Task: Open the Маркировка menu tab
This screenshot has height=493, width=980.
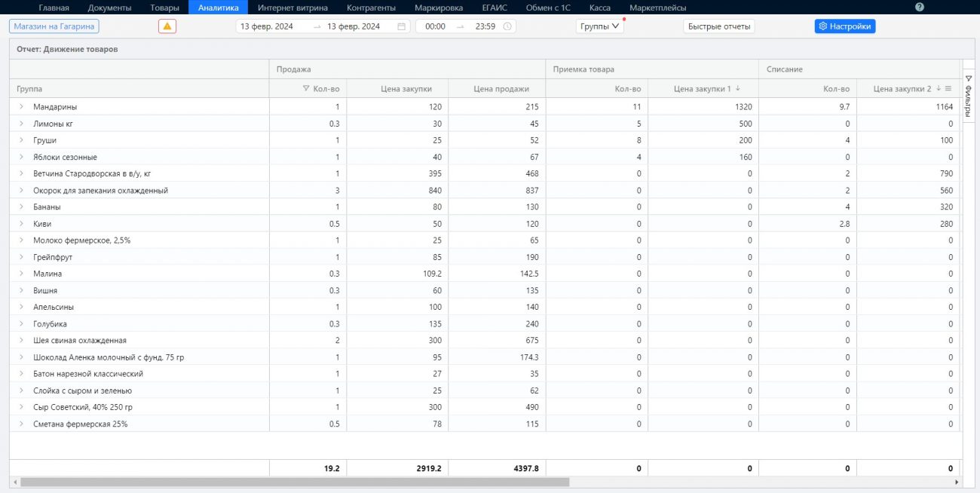Action: click(x=439, y=8)
